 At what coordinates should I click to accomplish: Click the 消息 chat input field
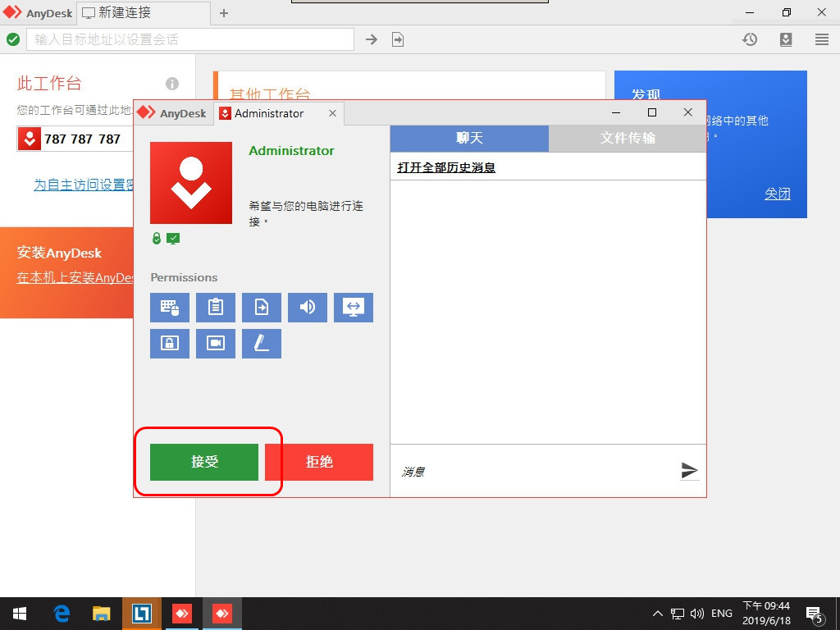click(x=536, y=472)
